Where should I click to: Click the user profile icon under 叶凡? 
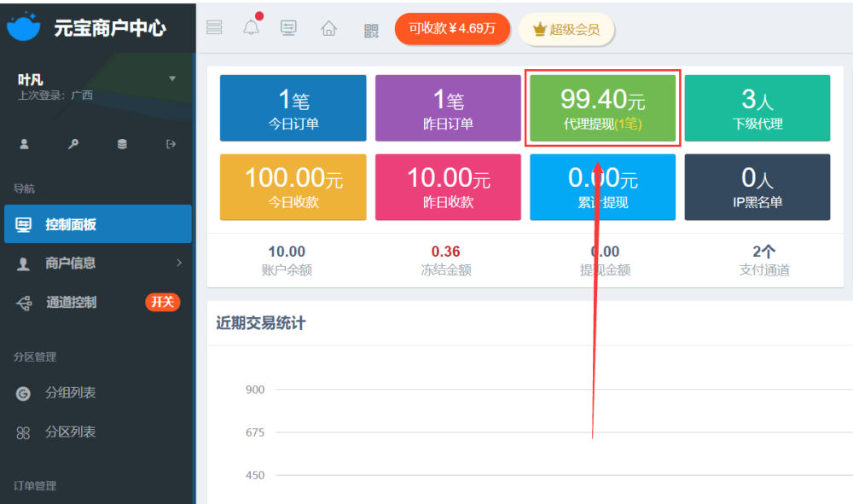pos(24,144)
